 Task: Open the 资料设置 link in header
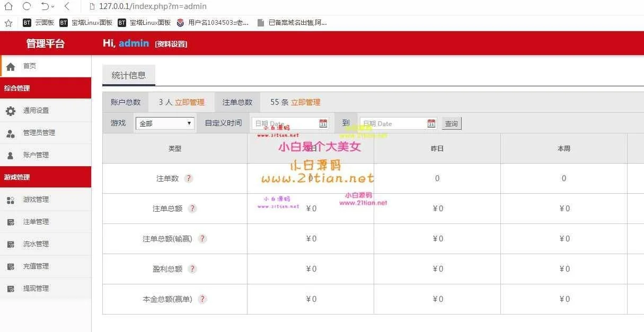171,44
